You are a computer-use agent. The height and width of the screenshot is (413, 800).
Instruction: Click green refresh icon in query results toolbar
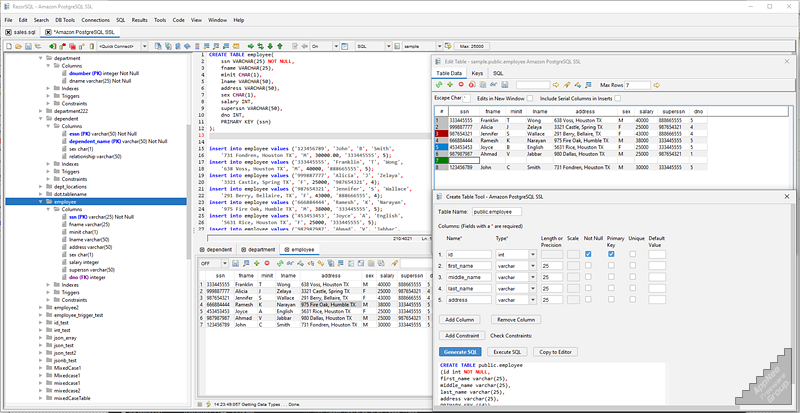280,263
